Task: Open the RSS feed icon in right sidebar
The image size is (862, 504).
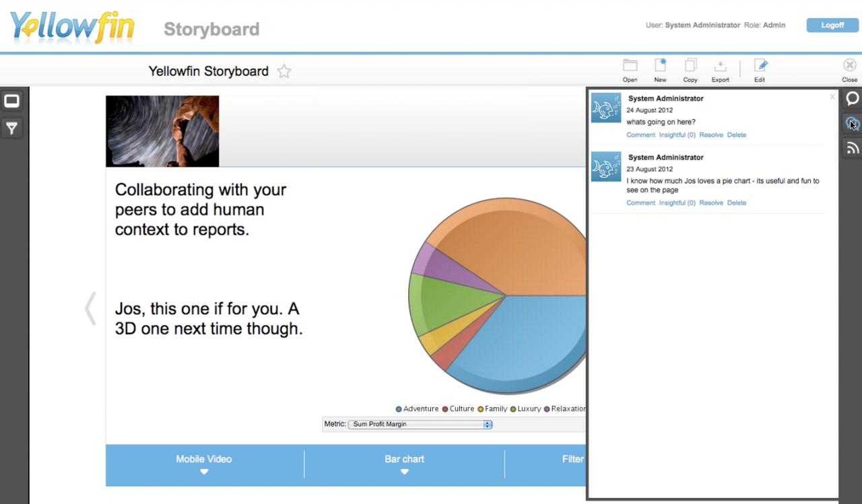Action: point(852,148)
